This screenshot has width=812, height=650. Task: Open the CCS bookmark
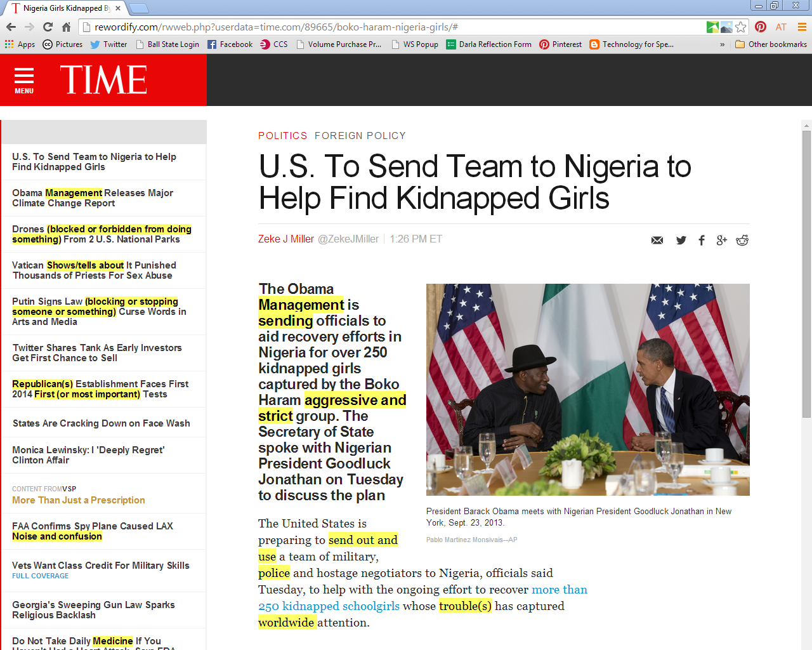tap(274, 44)
